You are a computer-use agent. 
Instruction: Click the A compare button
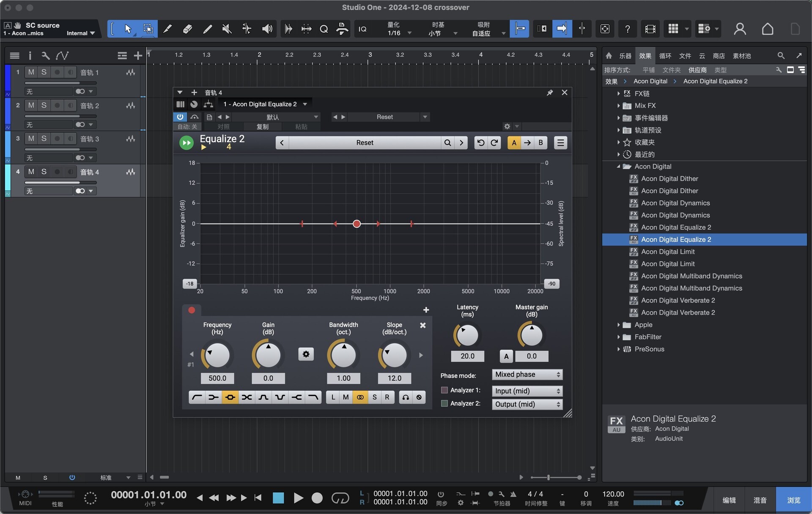click(514, 142)
